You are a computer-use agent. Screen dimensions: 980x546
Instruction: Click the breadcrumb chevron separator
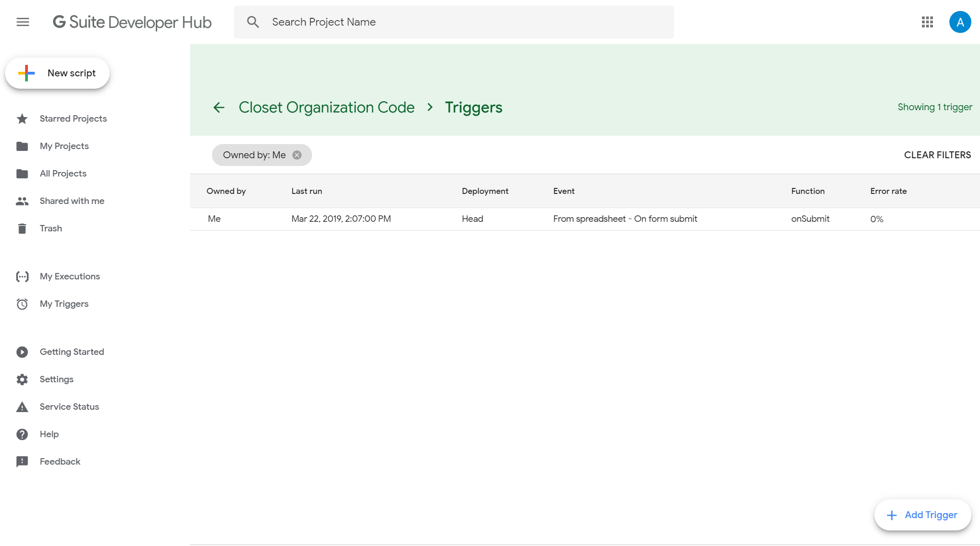pos(430,107)
